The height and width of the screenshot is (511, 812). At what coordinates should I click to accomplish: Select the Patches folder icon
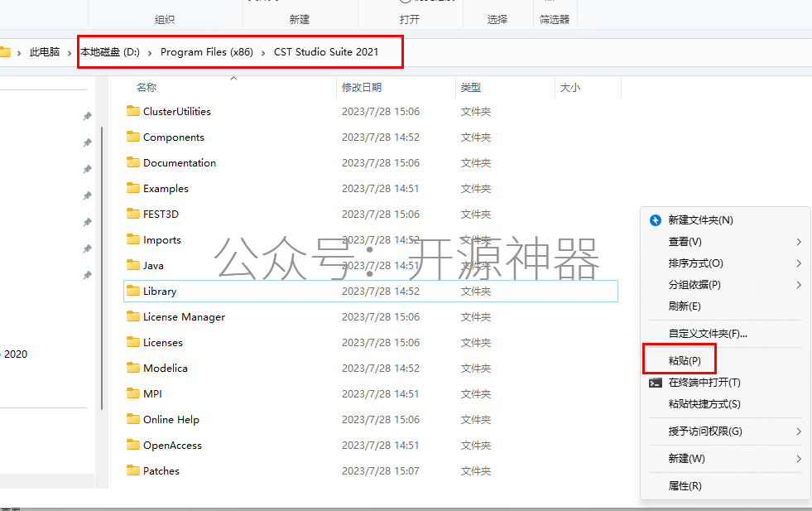pyautogui.click(x=133, y=470)
